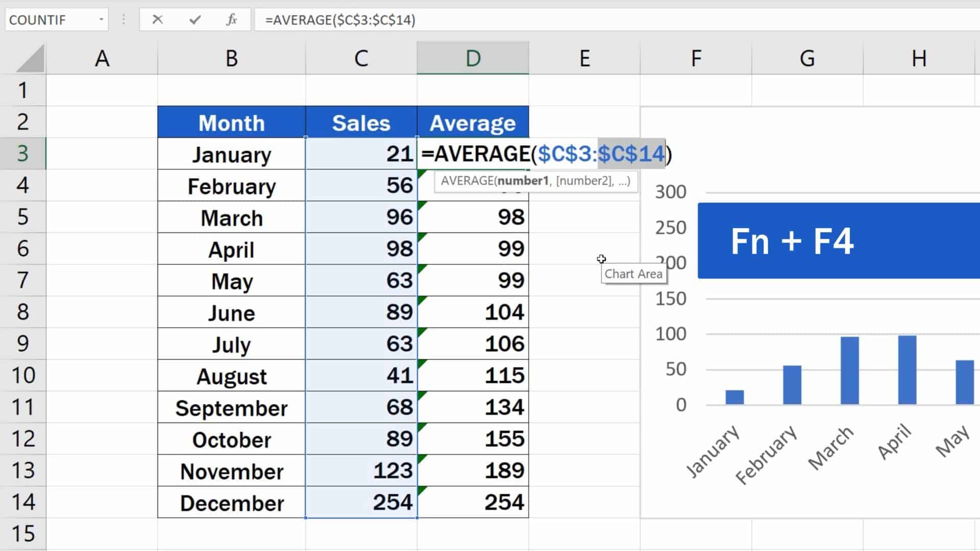
Task: Expand the Name Box dropdown arrow
Action: [101, 20]
